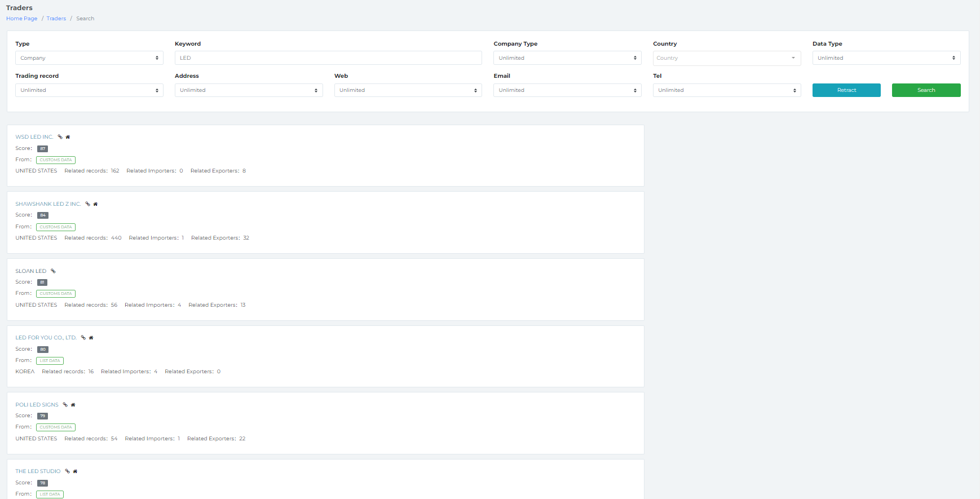Click the home icon next to THE LED STUDIO

coord(75,471)
